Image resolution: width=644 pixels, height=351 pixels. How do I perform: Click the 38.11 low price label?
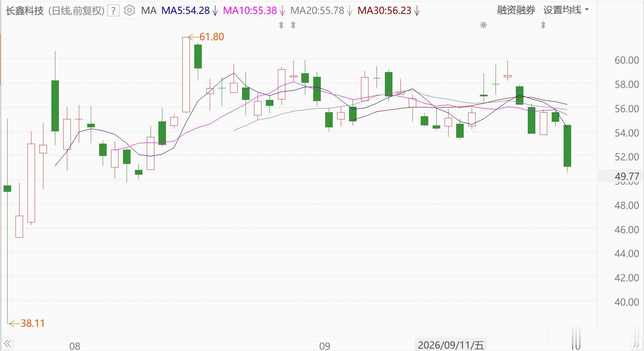33,324
